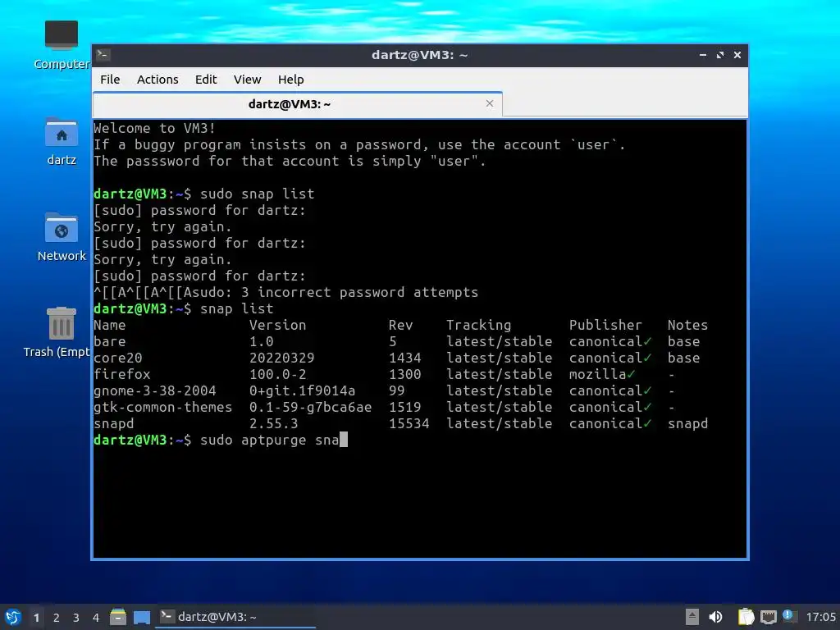The width and height of the screenshot is (840, 630).
Task: Click the publisher 'mozilla'
Action: click(x=597, y=374)
